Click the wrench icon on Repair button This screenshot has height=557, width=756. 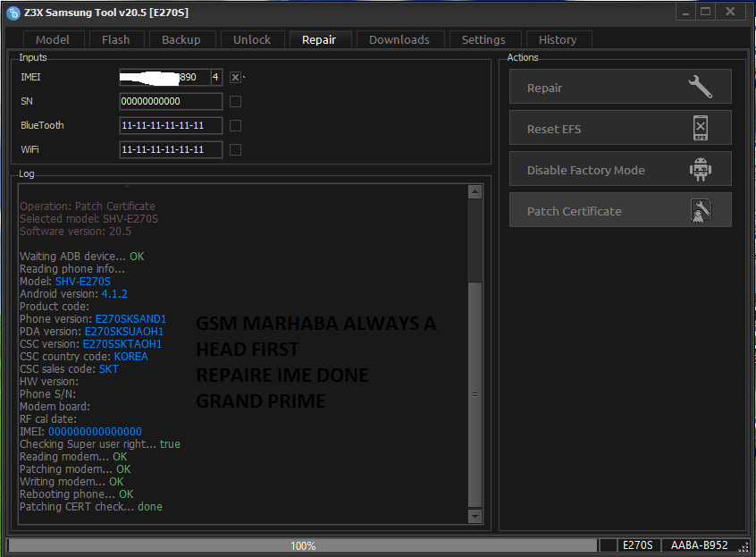tap(700, 87)
